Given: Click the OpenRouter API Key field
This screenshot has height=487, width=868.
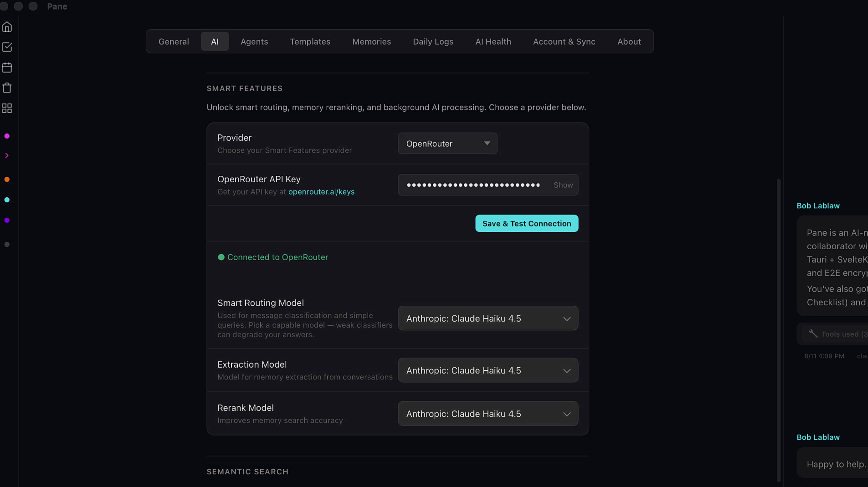Looking at the screenshot, I should (x=488, y=185).
